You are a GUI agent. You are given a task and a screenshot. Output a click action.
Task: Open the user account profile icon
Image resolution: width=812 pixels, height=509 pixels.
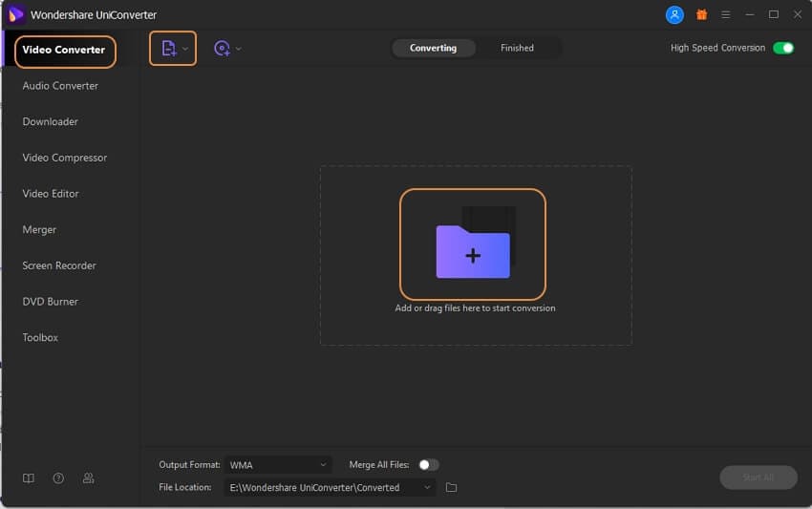click(674, 14)
